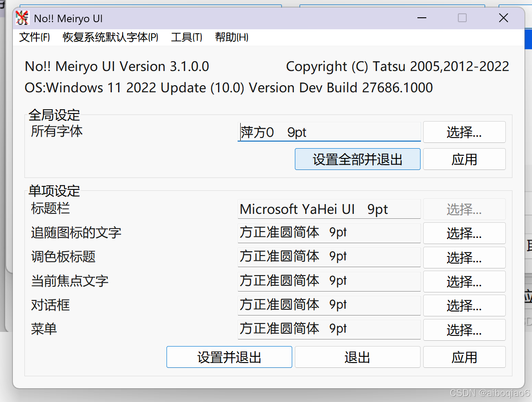
Task: Open the 帮助(H) menu
Action: click(x=231, y=37)
